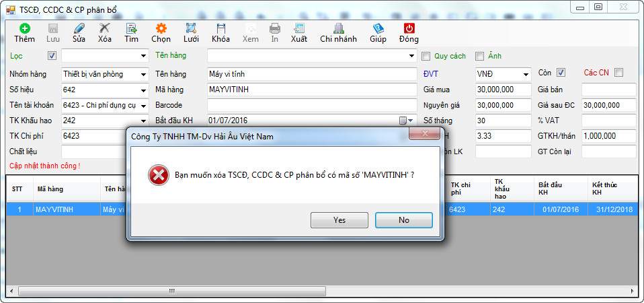Open the Tìm search tool
Image resolution: width=644 pixels, height=303 pixels.
click(x=132, y=29)
